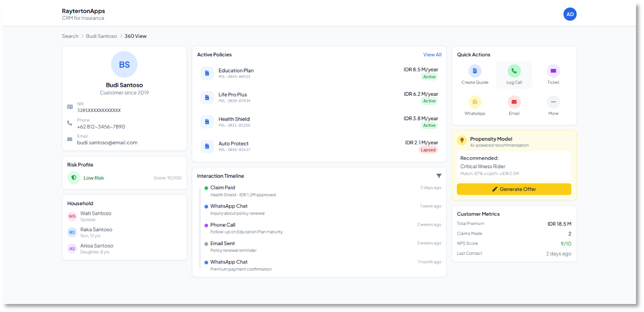Click the envelope icon next to budi.santoso@email.com

pyautogui.click(x=70, y=139)
